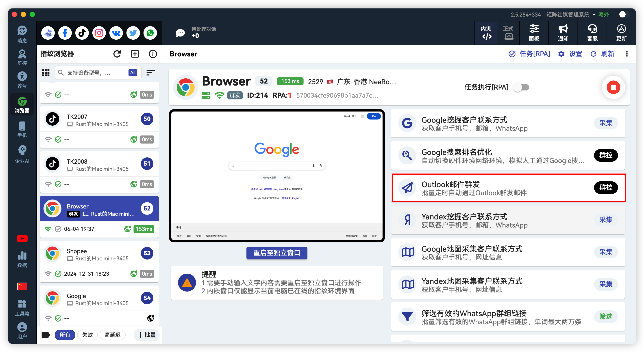Click the laptop device platform icon

point(48,33)
